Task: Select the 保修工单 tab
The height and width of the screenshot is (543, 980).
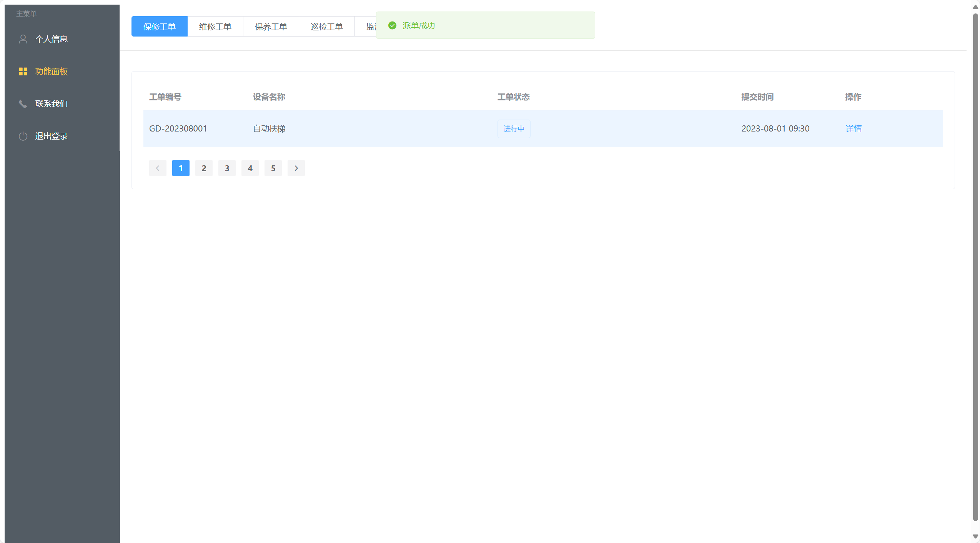Action: 159,27
